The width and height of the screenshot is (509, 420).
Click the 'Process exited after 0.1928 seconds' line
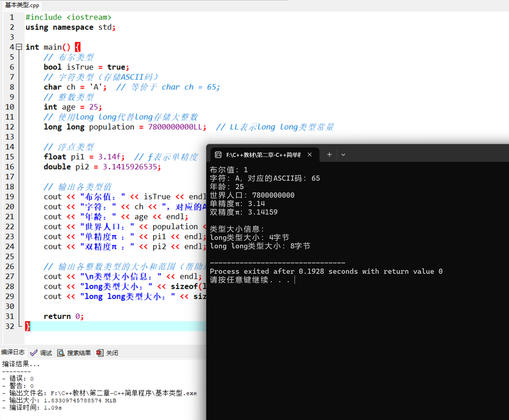click(326, 271)
